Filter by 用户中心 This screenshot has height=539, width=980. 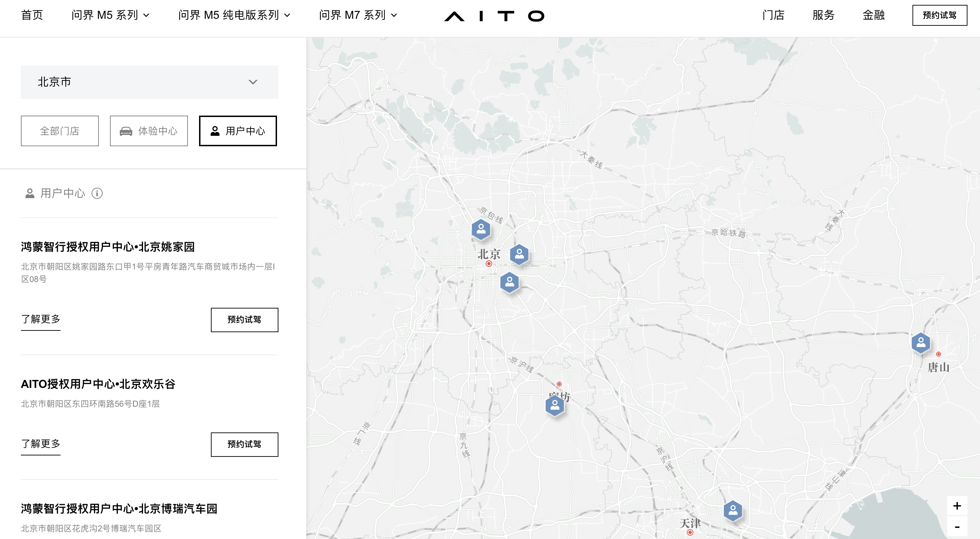[x=238, y=131]
